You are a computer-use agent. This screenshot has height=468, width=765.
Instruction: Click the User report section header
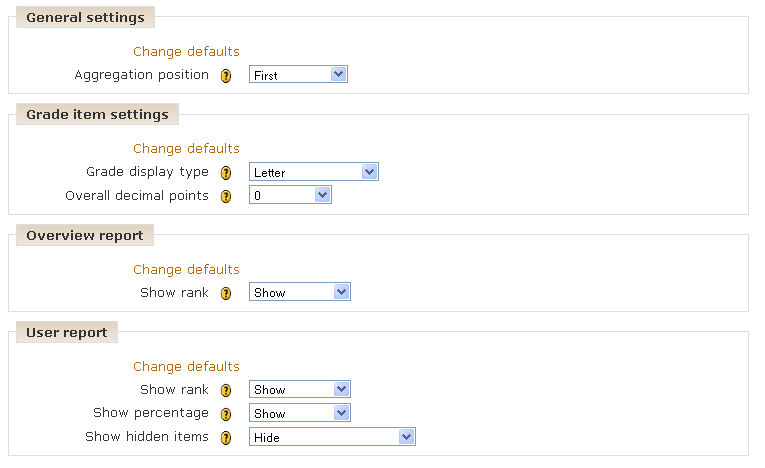67,332
